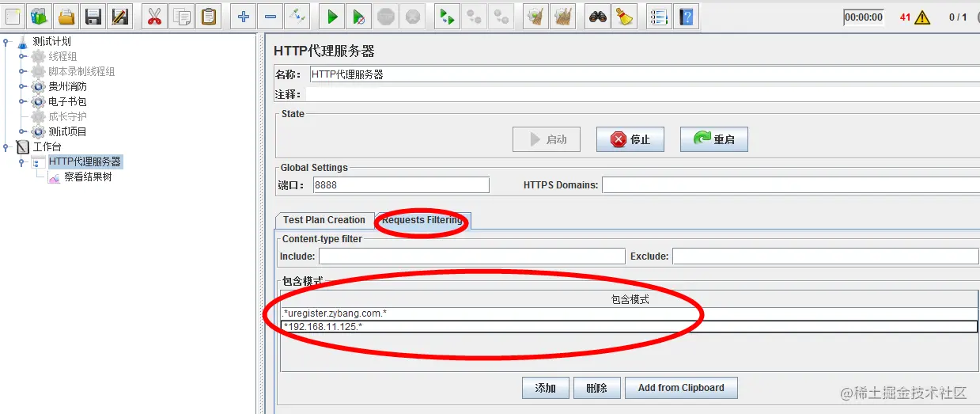Click the Add from Clipboard button
980x414 pixels.
[x=681, y=388]
